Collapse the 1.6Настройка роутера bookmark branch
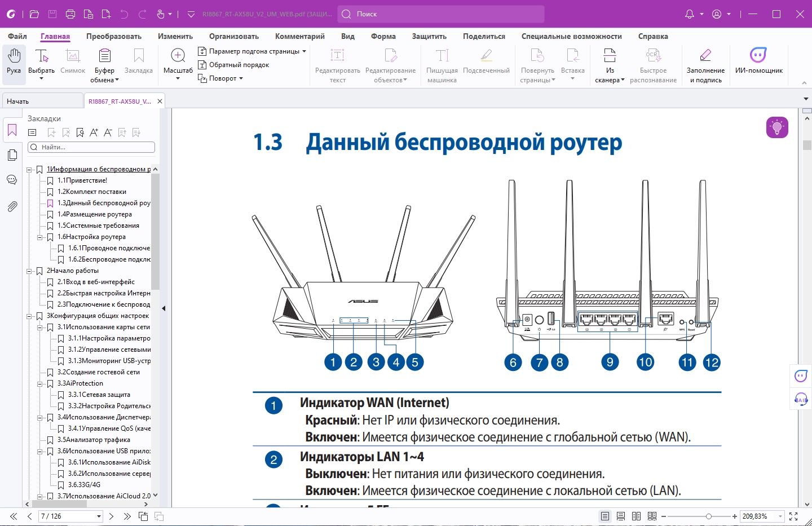 coord(39,237)
